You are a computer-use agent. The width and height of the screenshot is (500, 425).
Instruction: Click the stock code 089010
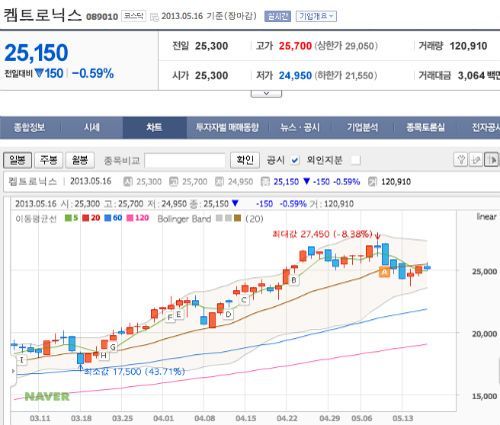pos(102,17)
